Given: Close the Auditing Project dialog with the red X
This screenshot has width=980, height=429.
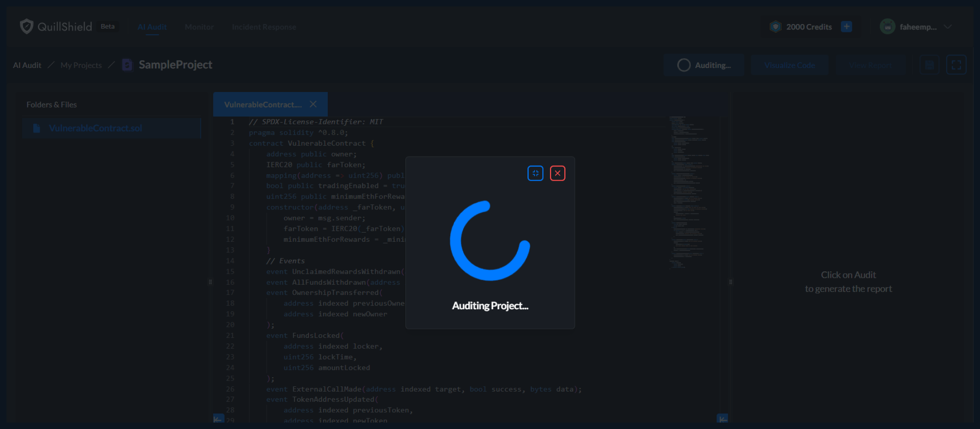Looking at the screenshot, I should tap(557, 173).
